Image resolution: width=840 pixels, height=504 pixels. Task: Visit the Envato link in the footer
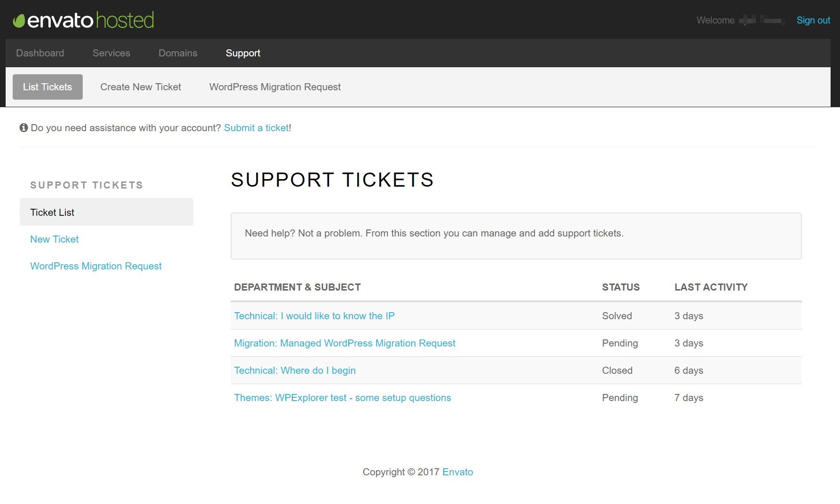[457, 472]
